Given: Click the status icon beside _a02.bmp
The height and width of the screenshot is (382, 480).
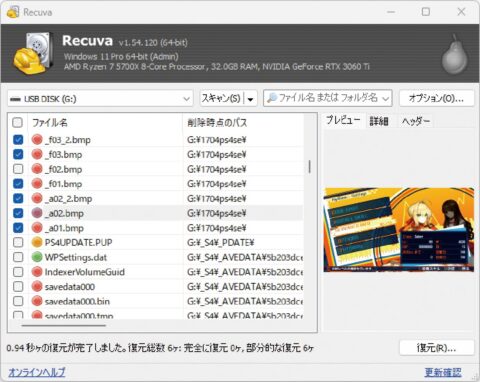Looking at the screenshot, I should pyautogui.click(x=37, y=213).
